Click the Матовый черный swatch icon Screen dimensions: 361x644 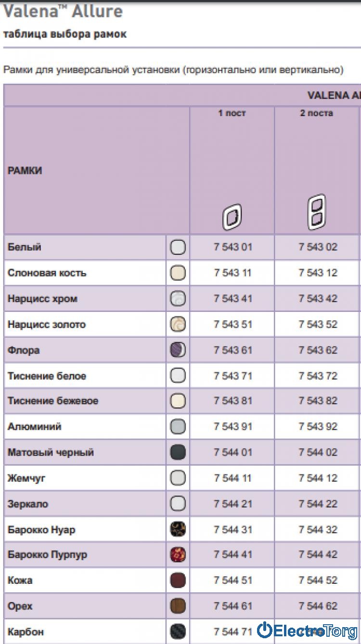[x=178, y=452]
